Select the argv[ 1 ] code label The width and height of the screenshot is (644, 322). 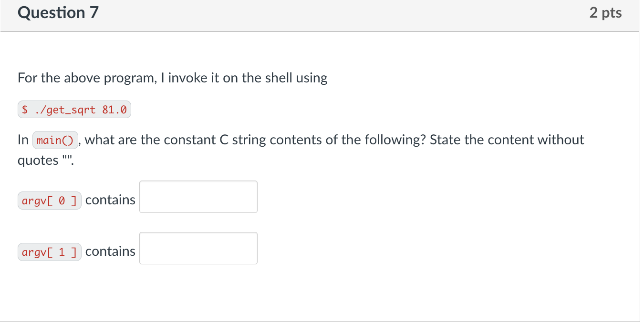pos(49,252)
